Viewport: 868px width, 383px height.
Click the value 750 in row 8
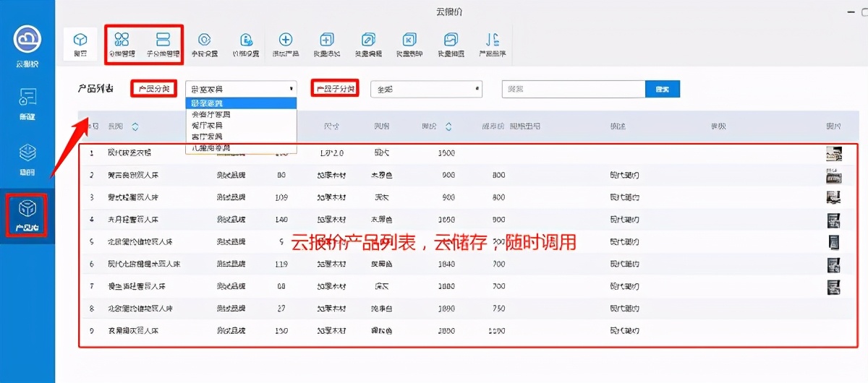tap(499, 309)
